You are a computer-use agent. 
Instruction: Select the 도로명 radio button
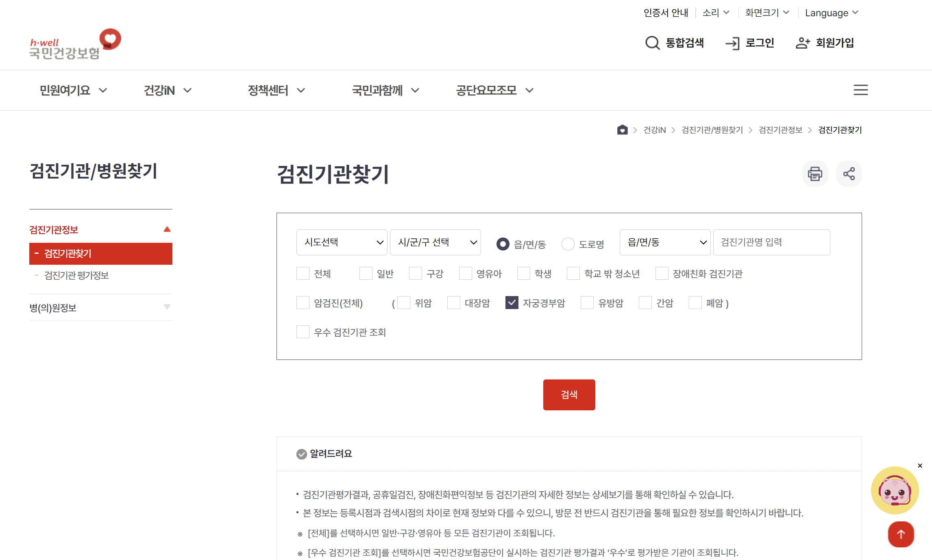click(568, 244)
